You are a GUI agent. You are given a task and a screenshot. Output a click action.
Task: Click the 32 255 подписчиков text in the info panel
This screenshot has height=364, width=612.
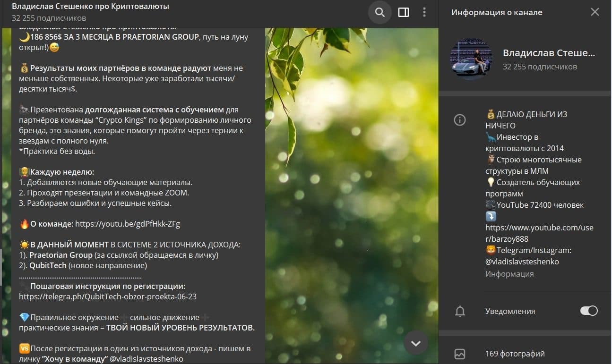tap(540, 67)
